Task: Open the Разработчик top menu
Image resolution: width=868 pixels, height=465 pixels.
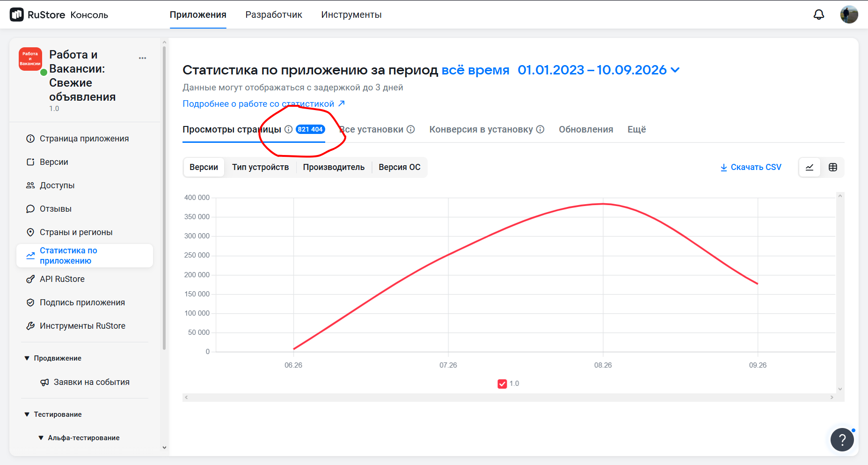Action: pos(274,15)
